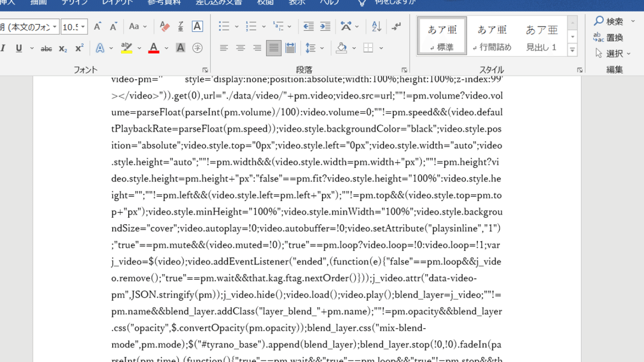Open Paragraph dialog launcher

click(x=404, y=70)
